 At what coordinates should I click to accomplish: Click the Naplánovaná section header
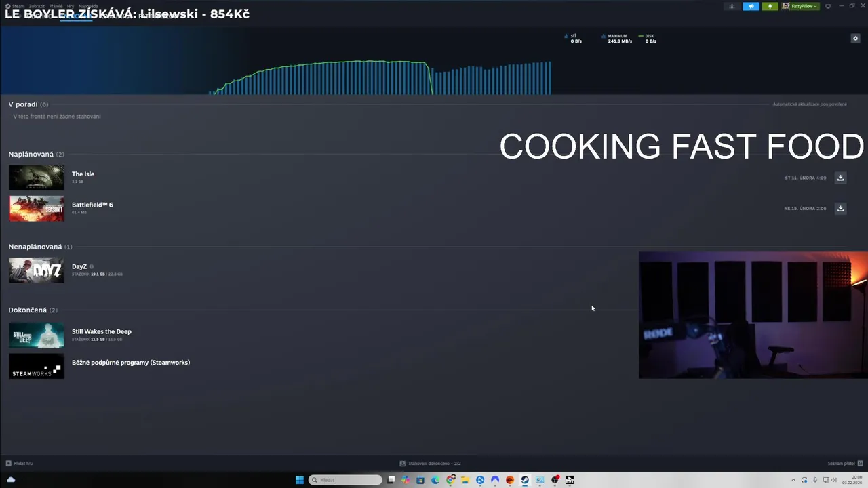pos(31,154)
